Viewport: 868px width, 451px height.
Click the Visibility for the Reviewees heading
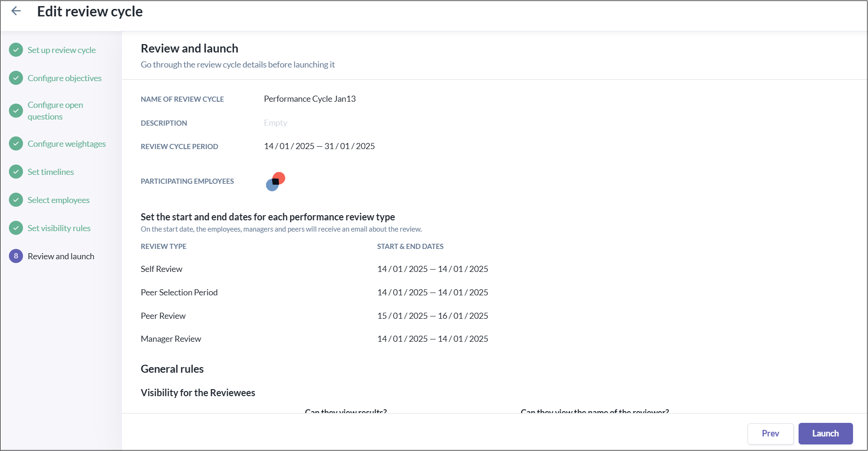[198, 393]
